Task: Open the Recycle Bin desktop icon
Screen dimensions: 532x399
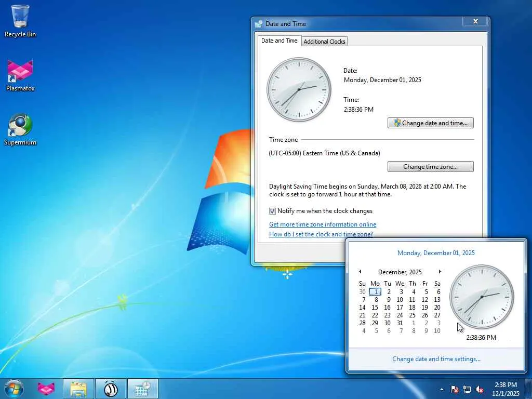Action: [20, 21]
